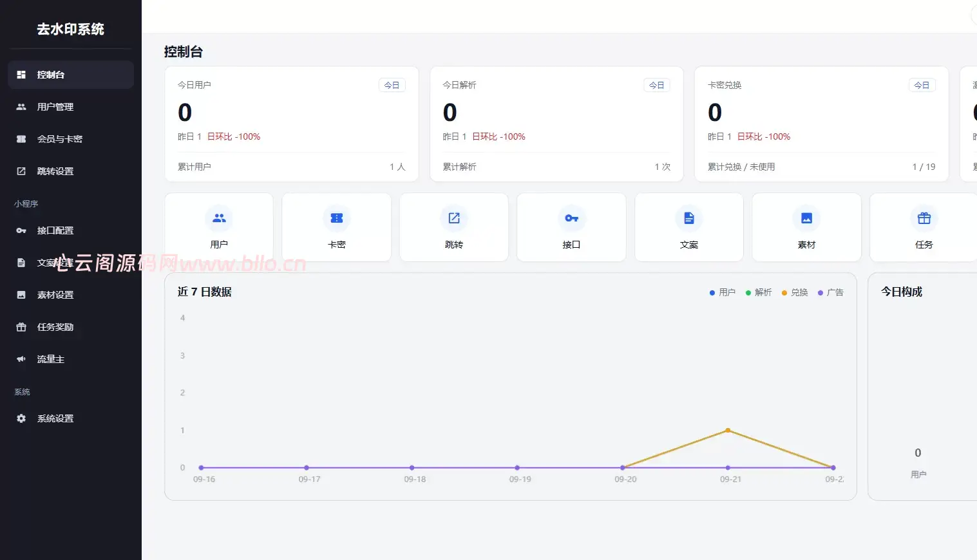977x560 pixels.
Task: Click the 素材设置 label in sidebar
Action: [x=55, y=295]
